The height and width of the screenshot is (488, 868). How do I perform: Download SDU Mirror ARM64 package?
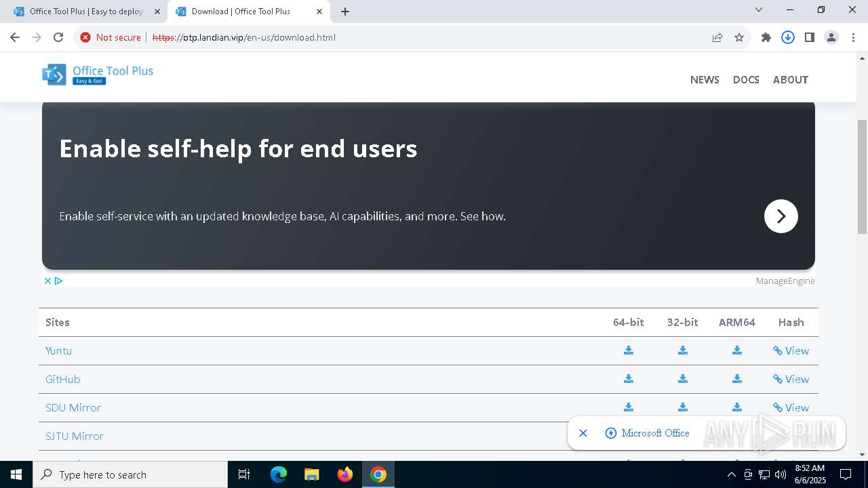click(x=737, y=407)
